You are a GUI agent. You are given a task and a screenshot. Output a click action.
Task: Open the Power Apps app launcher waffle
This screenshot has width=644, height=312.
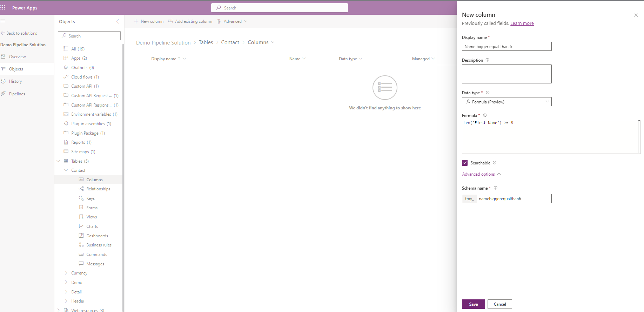click(3, 7)
